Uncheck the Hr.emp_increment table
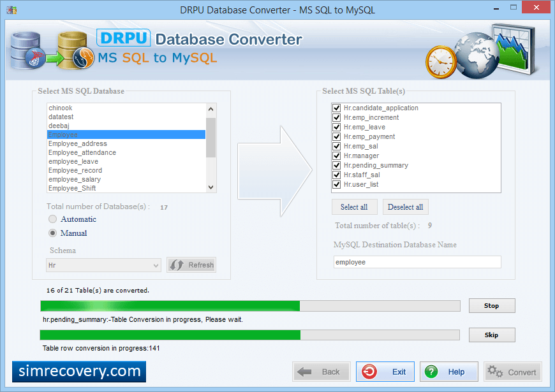 coord(336,117)
